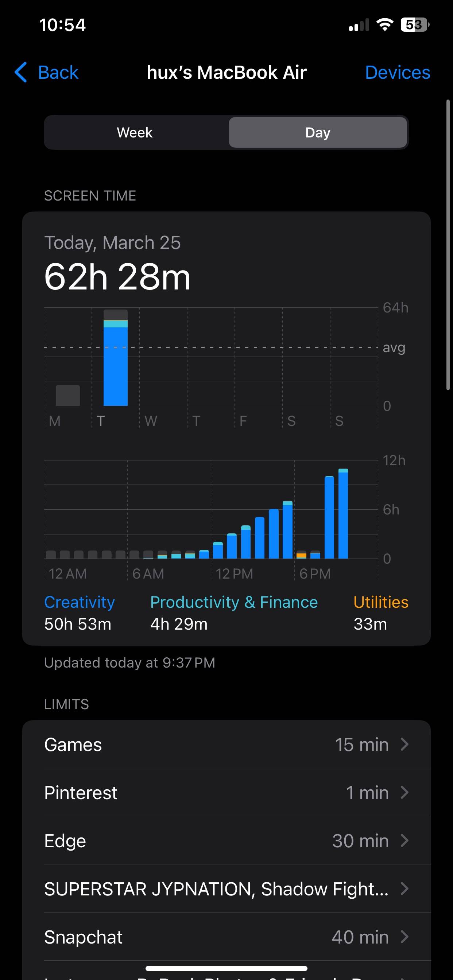Tap the tallest hourly usage bar
The image size is (453, 980).
(343, 513)
